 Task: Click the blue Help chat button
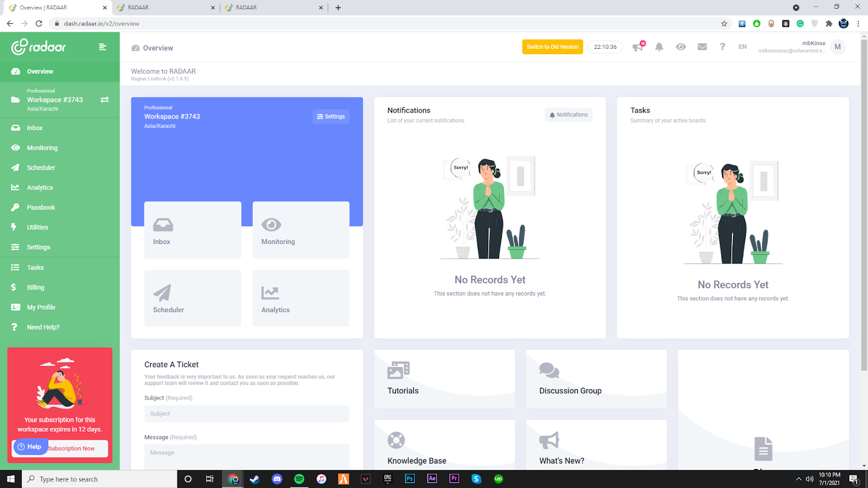coord(30,447)
